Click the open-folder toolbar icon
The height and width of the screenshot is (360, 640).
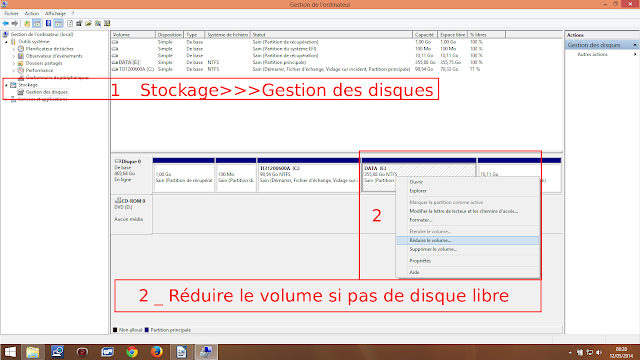(x=89, y=24)
